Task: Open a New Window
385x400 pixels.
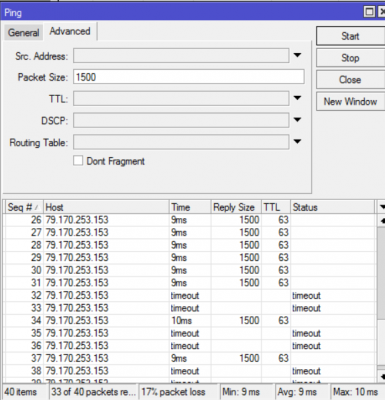Action: click(350, 101)
